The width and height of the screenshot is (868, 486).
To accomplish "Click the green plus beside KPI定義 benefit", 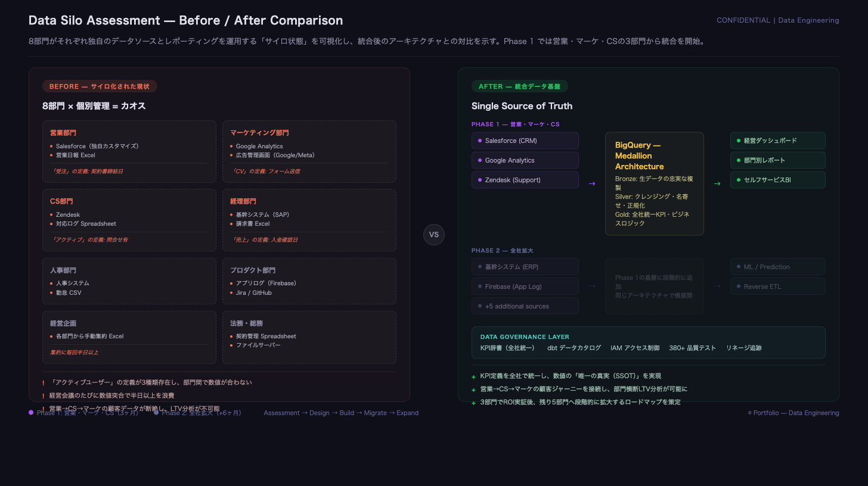I will click(473, 376).
